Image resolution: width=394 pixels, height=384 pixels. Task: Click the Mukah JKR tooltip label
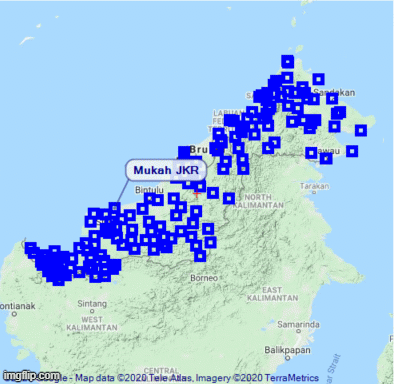pos(166,170)
